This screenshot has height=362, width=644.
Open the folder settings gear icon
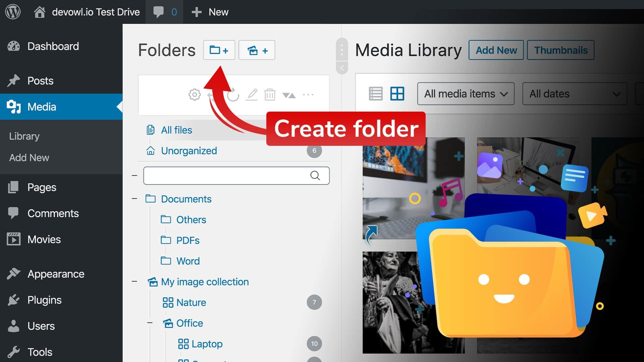tap(194, 95)
